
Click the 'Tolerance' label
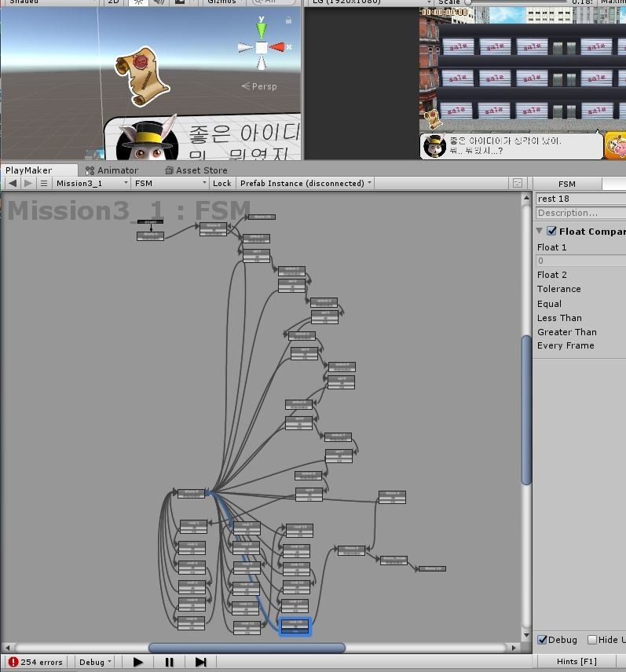tap(558, 289)
